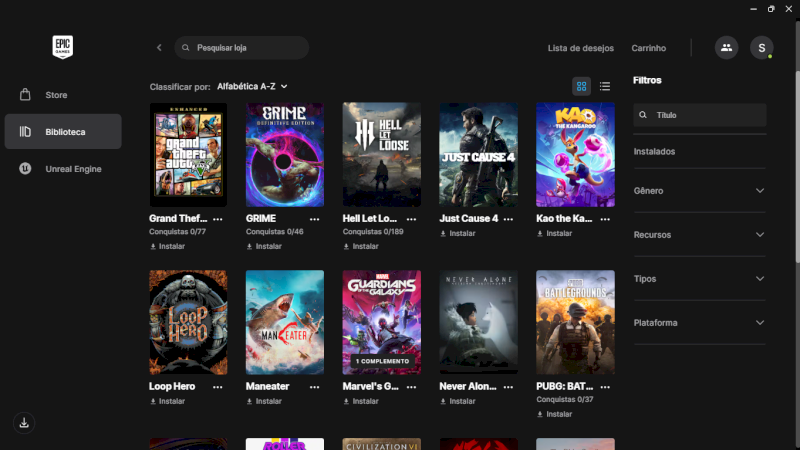800x450 pixels.
Task: Open the Store sidebar section
Action: (x=63, y=95)
